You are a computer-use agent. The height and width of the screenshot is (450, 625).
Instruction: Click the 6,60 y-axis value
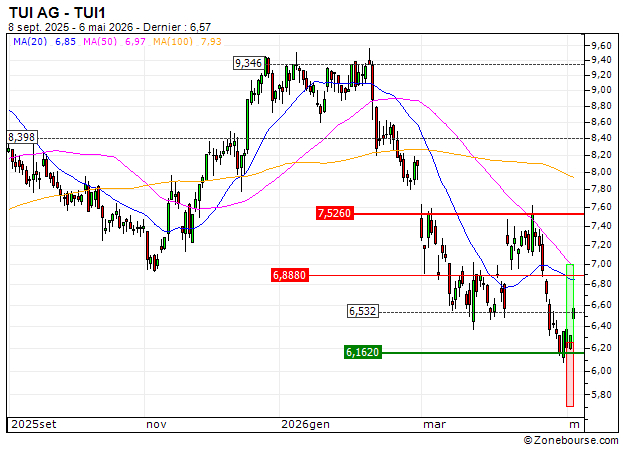pyautogui.click(x=601, y=305)
